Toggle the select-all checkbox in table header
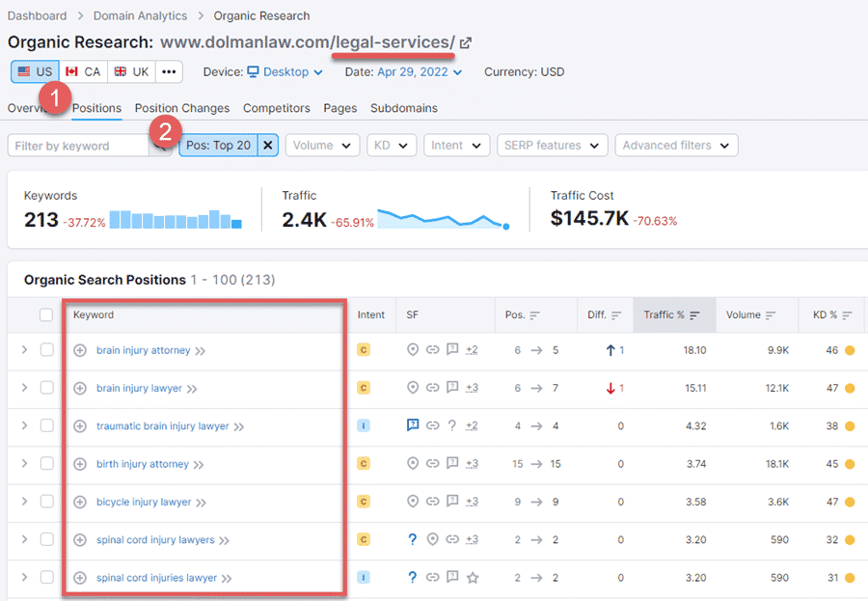This screenshot has height=601, width=868. tap(46, 315)
